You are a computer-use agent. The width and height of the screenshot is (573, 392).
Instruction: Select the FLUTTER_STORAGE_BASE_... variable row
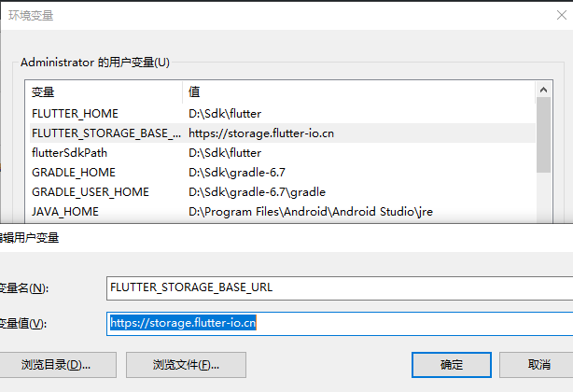(283, 133)
